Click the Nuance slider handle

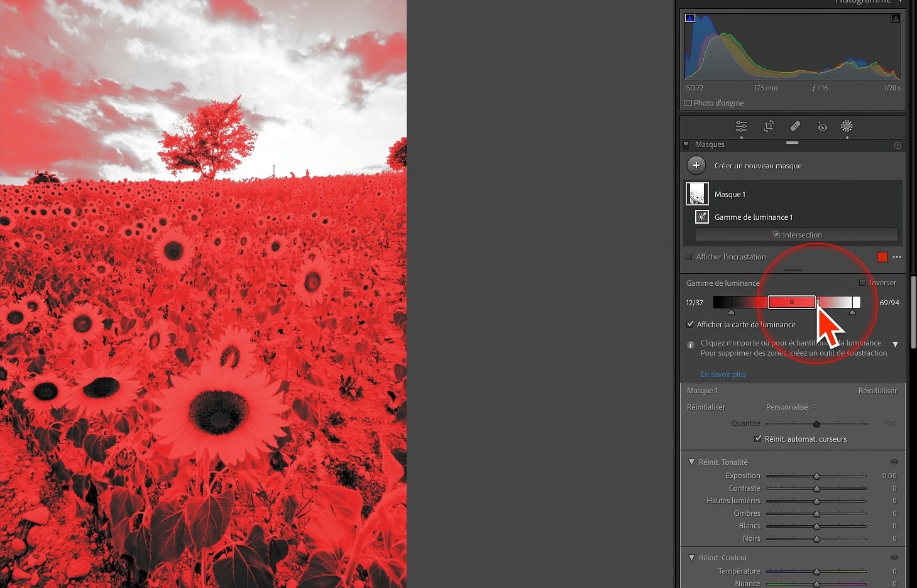tap(816, 584)
